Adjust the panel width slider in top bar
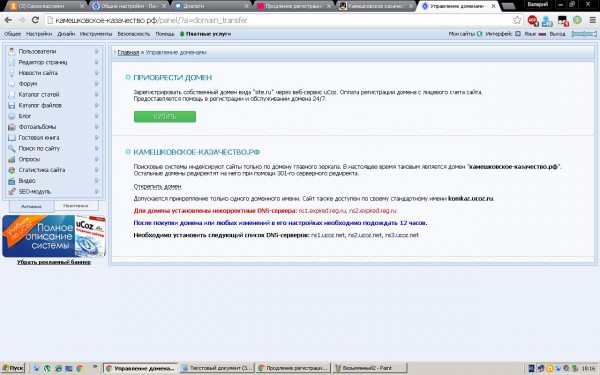 click(584, 34)
